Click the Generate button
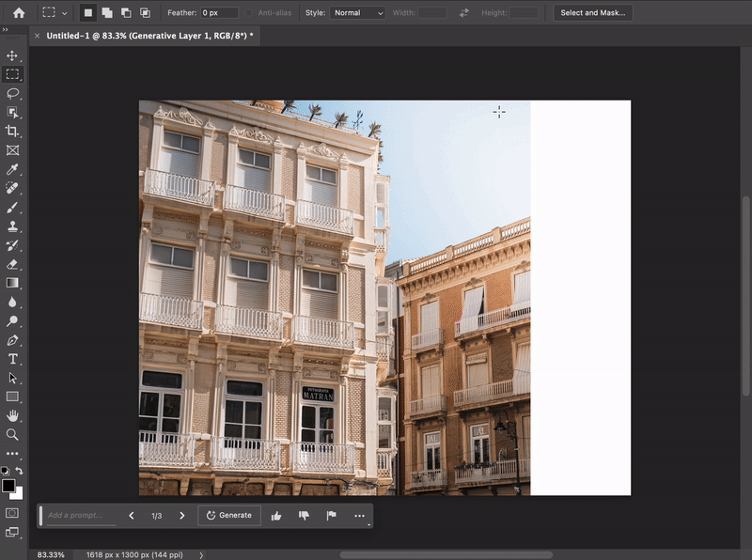 [x=228, y=516]
